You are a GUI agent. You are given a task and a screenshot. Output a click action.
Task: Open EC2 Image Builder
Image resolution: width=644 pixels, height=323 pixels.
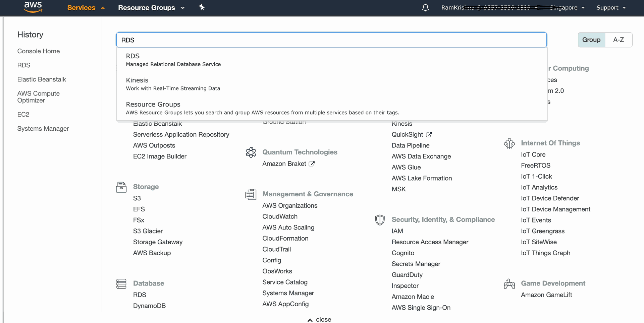pos(160,156)
